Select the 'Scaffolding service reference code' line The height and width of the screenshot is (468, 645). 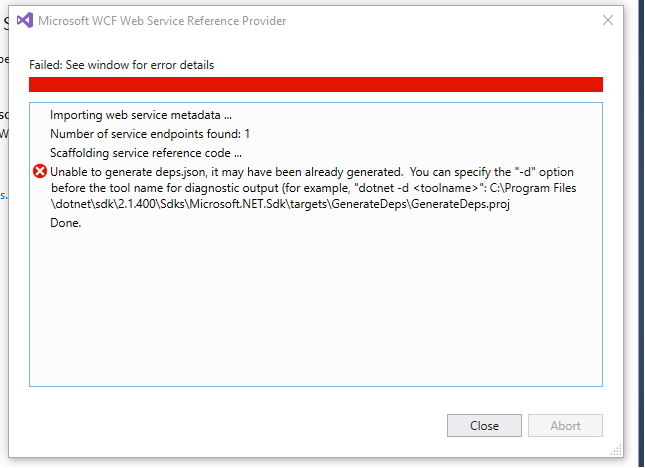point(146,153)
